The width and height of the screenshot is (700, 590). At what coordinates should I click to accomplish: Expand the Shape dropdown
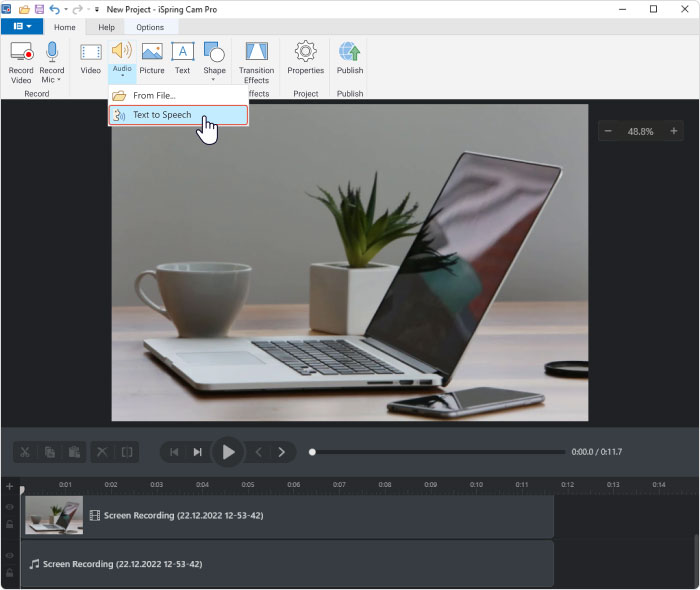[214, 79]
